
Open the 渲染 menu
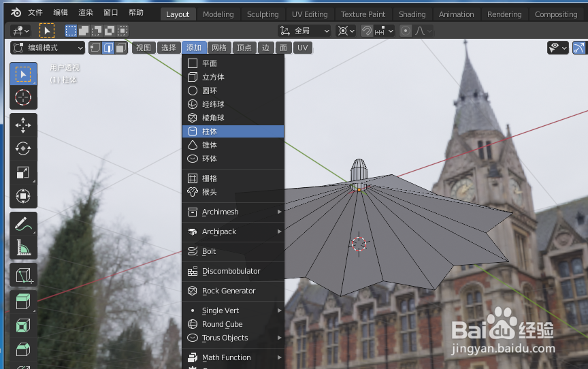(86, 13)
